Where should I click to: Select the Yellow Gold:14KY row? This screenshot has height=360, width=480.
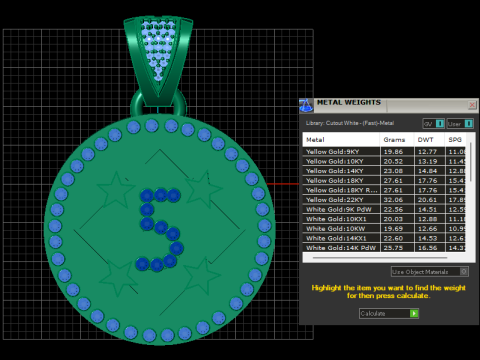coord(384,171)
